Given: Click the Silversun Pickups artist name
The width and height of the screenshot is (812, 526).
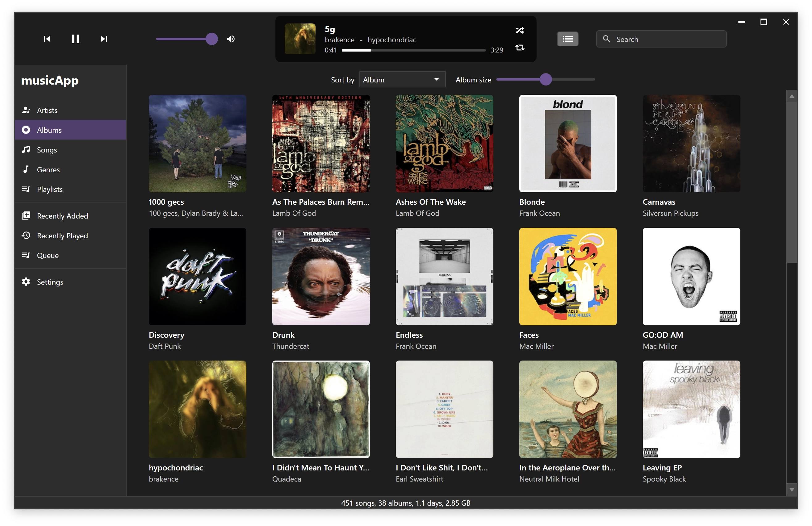Looking at the screenshot, I should tap(670, 213).
